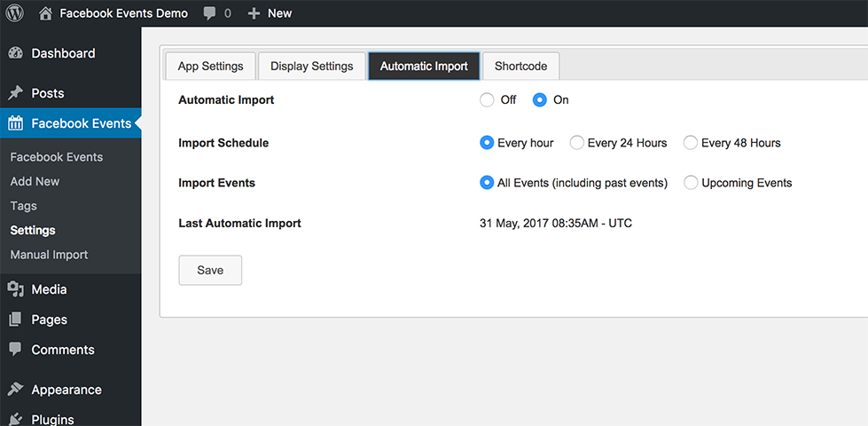Viewport: 868px width, 426px height.
Task: Select the Every 24 Hours schedule
Action: pyautogui.click(x=577, y=143)
